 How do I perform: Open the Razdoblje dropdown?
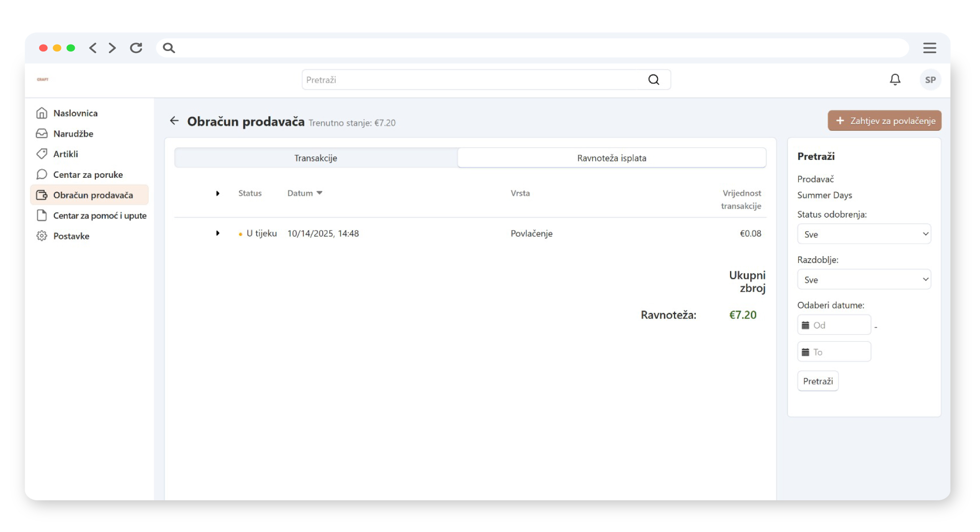click(864, 280)
